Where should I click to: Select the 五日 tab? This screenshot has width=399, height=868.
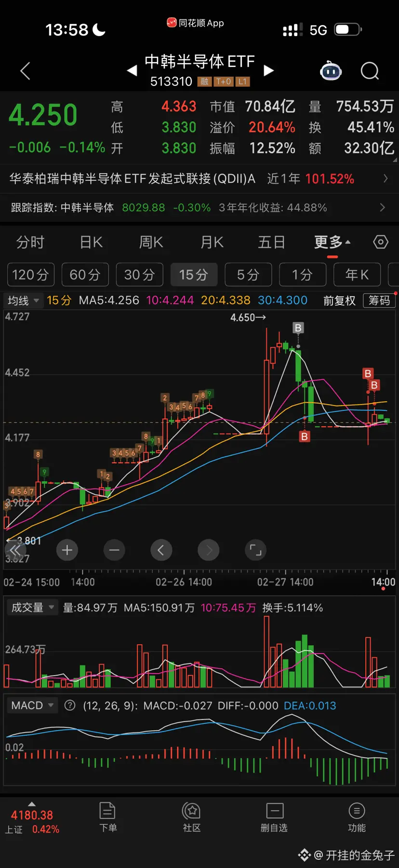271,242
